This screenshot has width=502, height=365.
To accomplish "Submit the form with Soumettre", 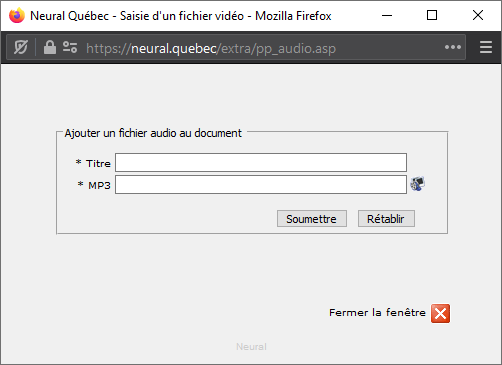I will coord(312,219).
